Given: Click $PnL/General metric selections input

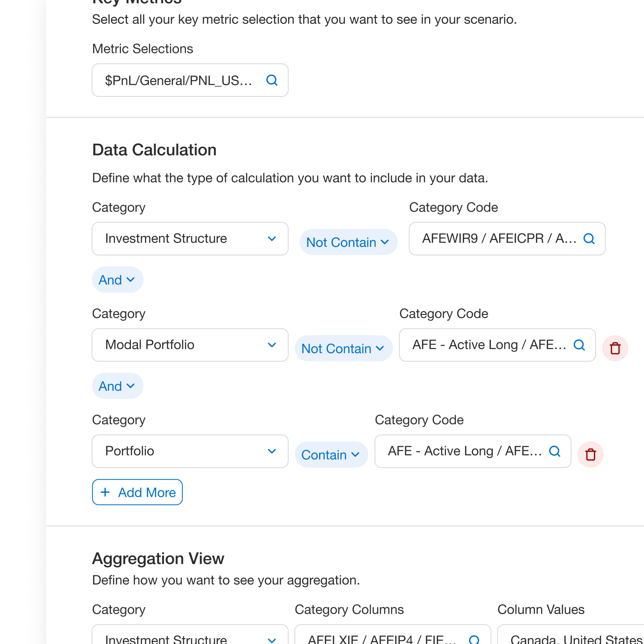Looking at the screenshot, I should pos(178,80).
